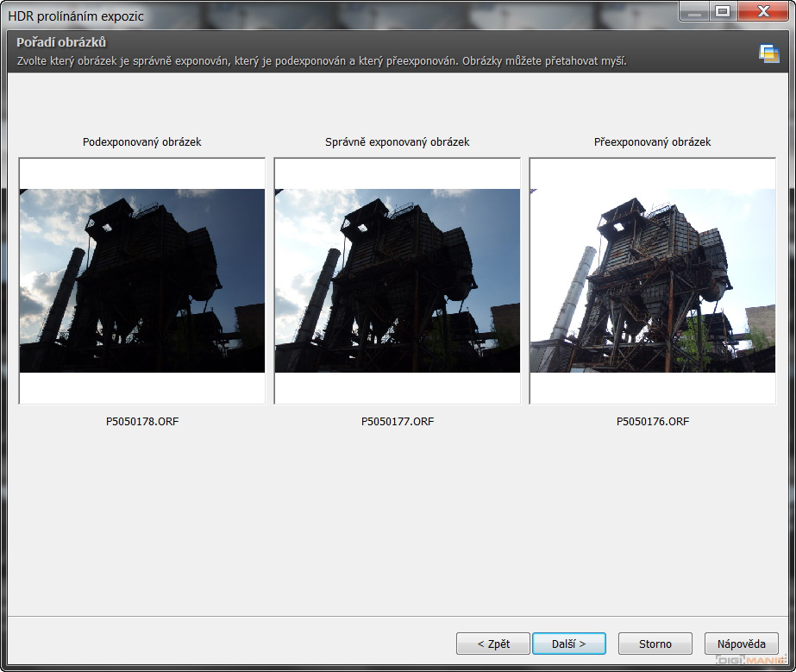The width and height of the screenshot is (796, 672).
Task: Go back with the '< Zpět' button
Action: click(493, 644)
